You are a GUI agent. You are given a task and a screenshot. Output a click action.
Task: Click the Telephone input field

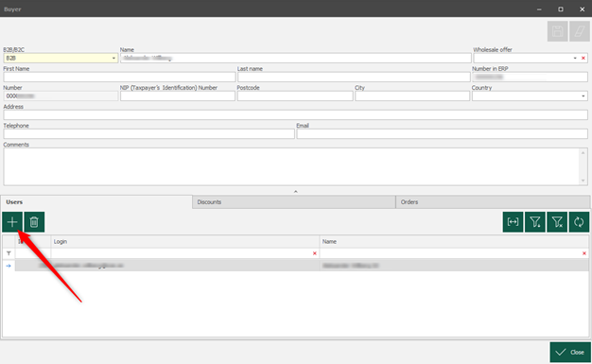point(148,134)
